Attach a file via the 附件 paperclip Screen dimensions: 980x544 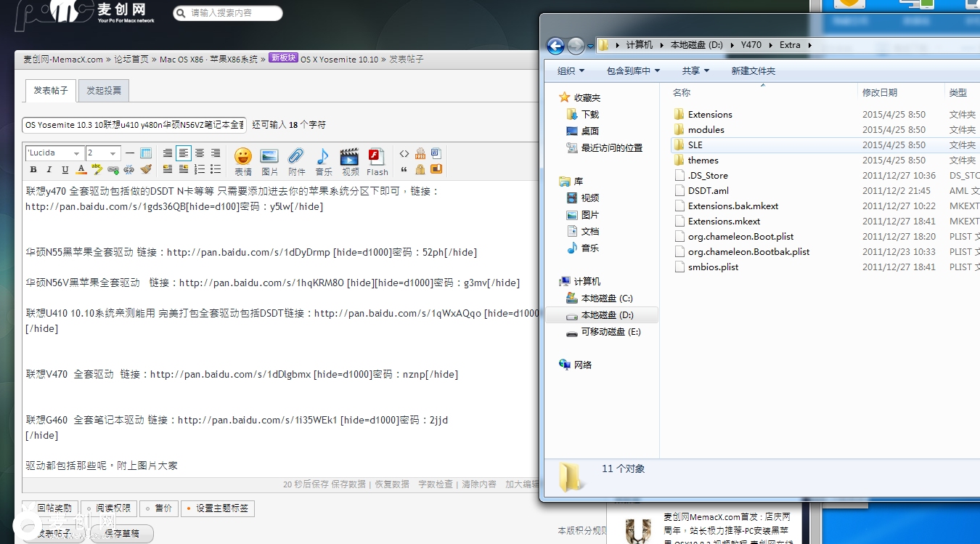[x=296, y=161]
